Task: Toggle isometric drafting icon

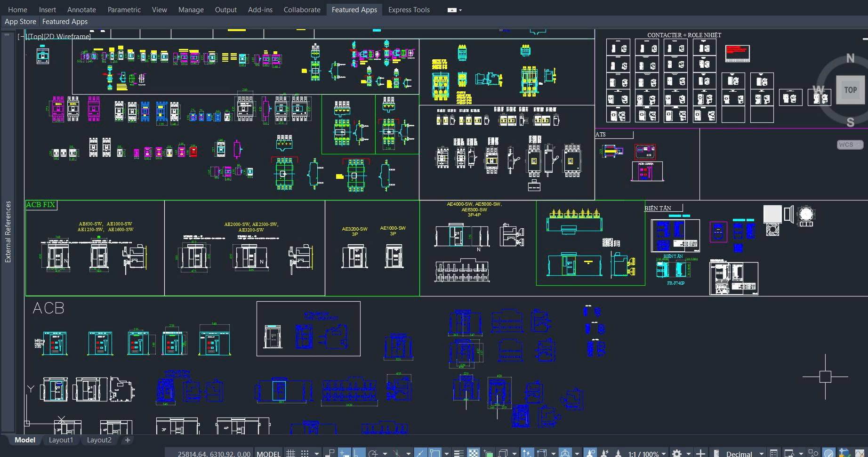Action: 397,453
